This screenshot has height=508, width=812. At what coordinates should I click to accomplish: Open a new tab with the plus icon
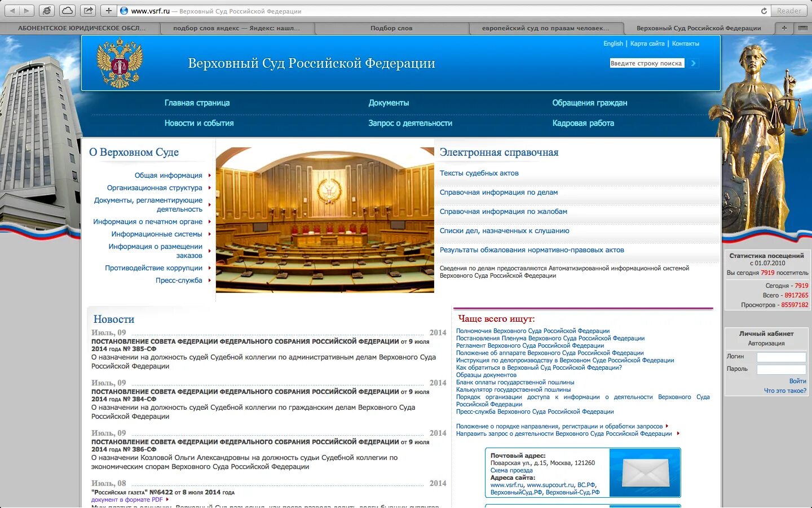pyautogui.click(x=109, y=10)
